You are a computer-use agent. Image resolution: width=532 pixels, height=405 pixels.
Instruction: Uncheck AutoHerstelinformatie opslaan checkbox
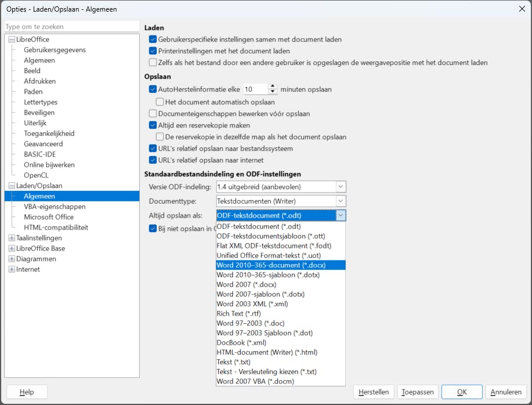point(153,89)
